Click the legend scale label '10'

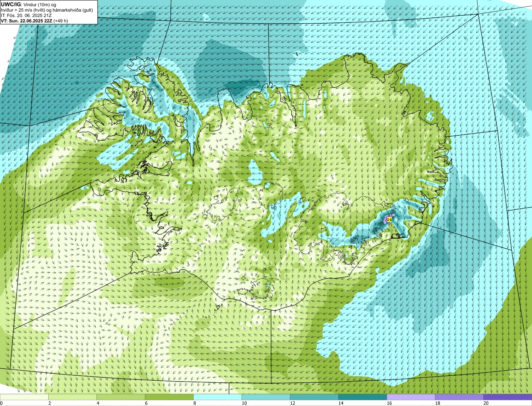click(x=244, y=403)
